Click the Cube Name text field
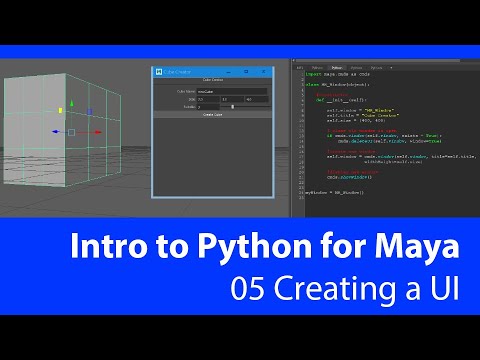The width and height of the screenshot is (480, 360). click(x=232, y=91)
